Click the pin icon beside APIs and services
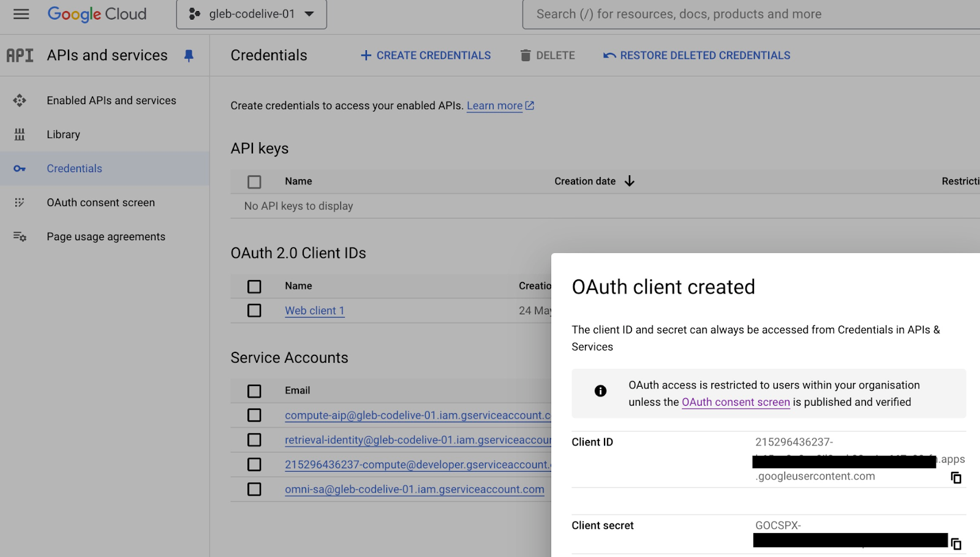Screen dimensions: 980x557 [189, 56]
